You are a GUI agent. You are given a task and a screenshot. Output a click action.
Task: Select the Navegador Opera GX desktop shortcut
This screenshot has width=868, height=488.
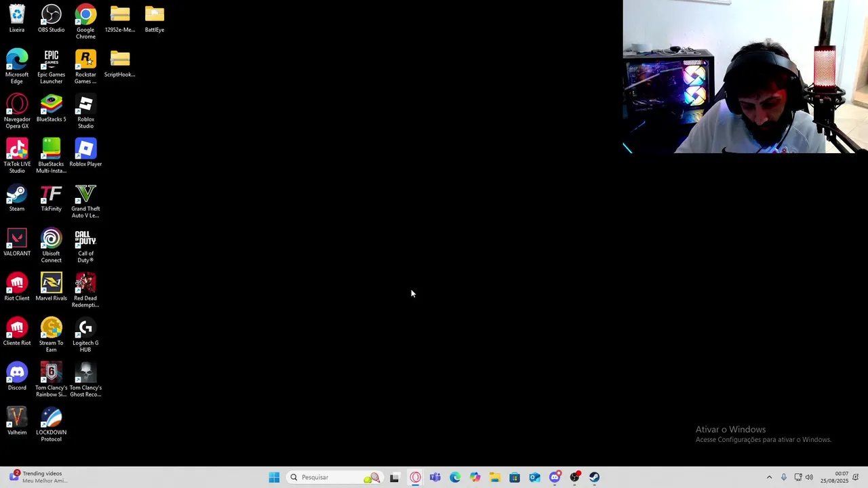(17, 111)
